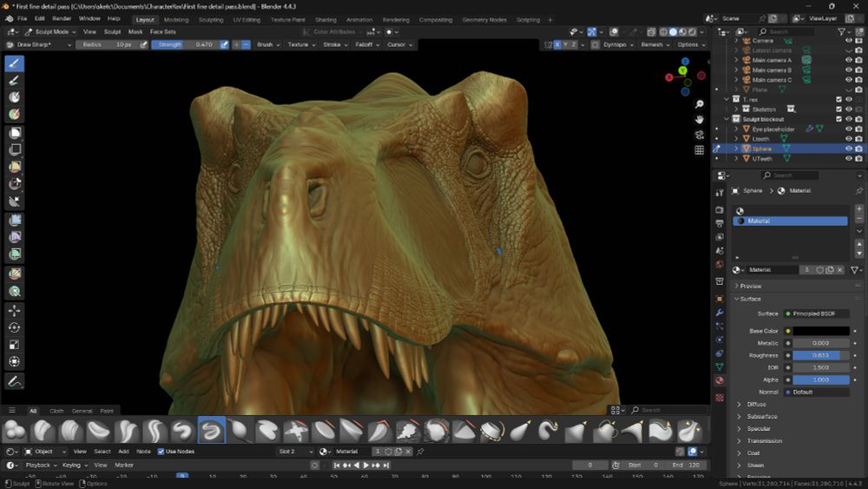The width and height of the screenshot is (868, 489).
Task: Select the Annotate tool in left toolbar
Action: (15, 381)
